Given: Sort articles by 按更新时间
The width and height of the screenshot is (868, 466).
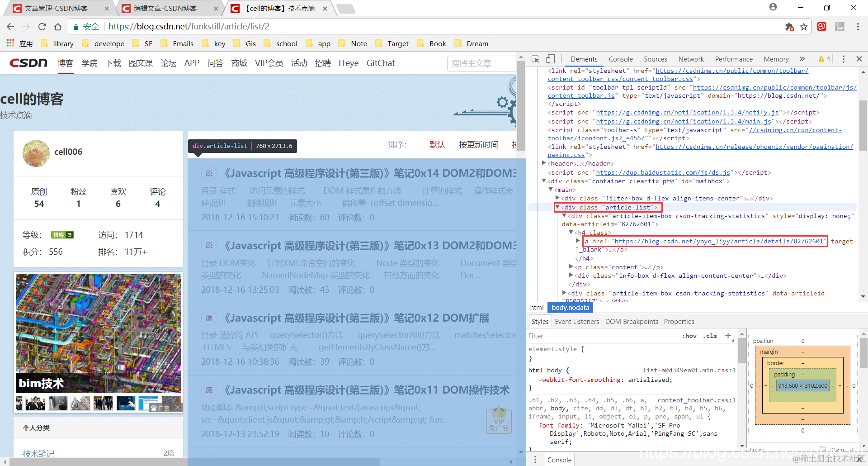Looking at the screenshot, I should [479, 145].
